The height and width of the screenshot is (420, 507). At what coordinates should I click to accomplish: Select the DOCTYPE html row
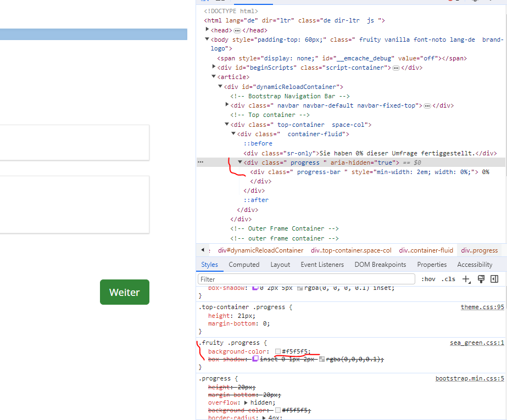[x=231, y=11]
